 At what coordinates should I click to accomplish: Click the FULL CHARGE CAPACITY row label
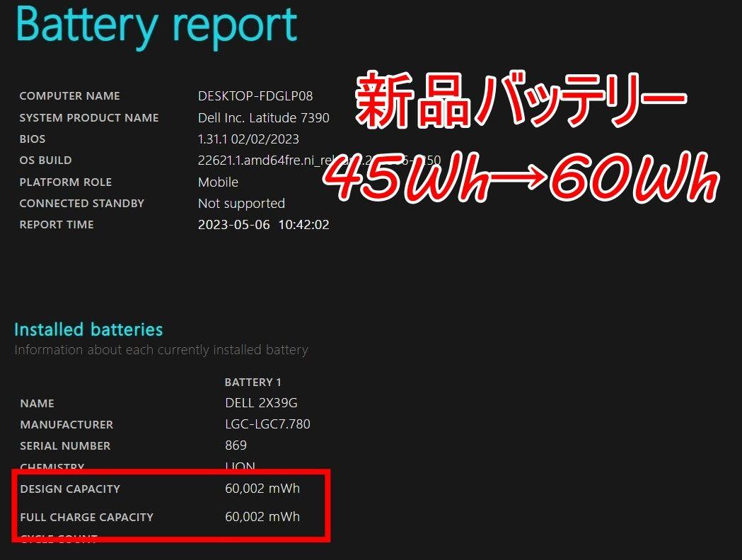[x=87, y=518]
